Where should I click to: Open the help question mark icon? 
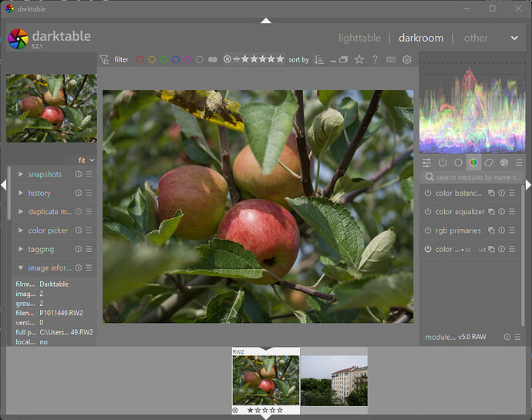[x=375, y=59]
